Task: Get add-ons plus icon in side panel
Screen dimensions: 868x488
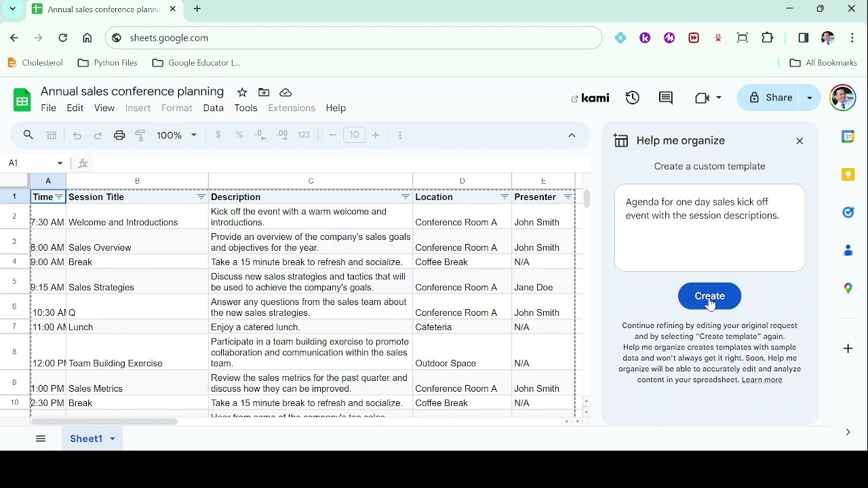Action: click(848, 348)
